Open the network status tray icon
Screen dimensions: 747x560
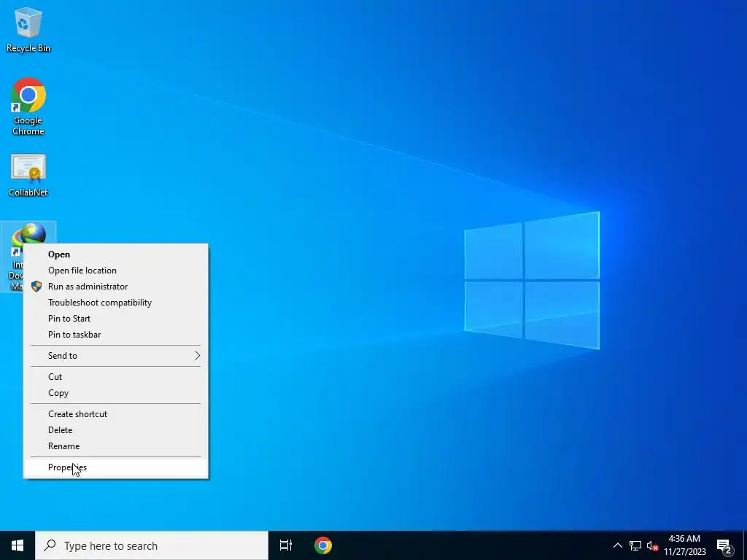coord(635,545)
